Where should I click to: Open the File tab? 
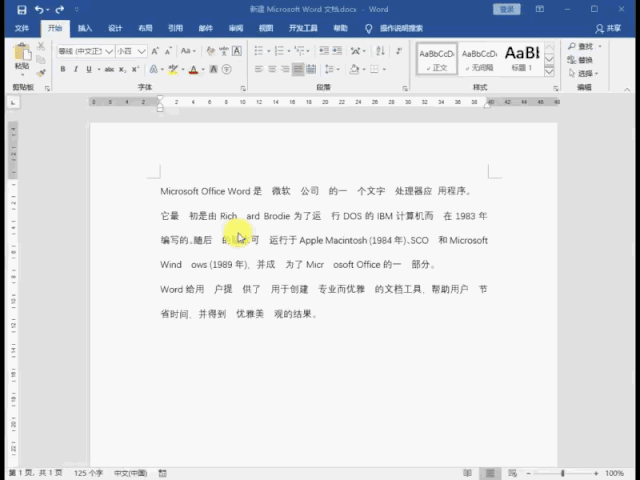[x=22, y=28]
